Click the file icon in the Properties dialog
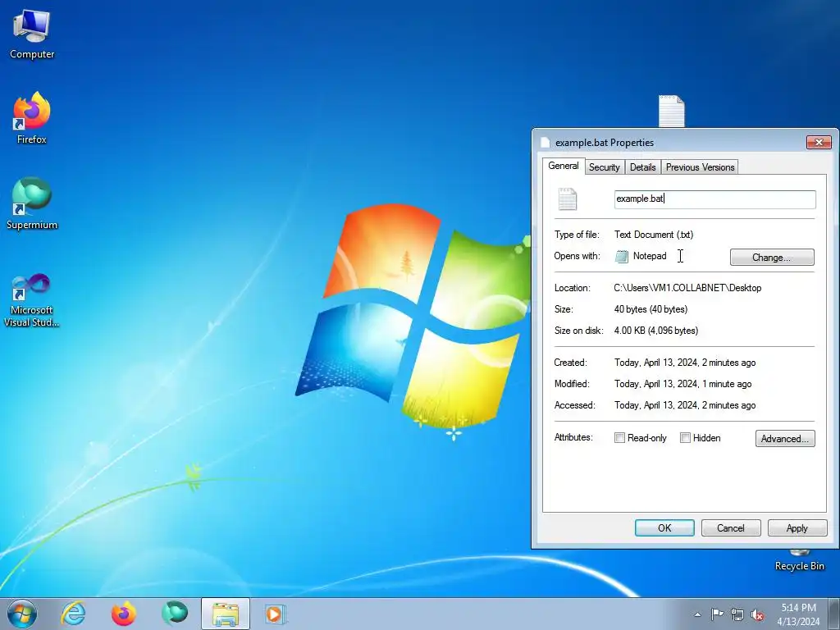This screenshot has width=840, height=630. tap(568, 199)
